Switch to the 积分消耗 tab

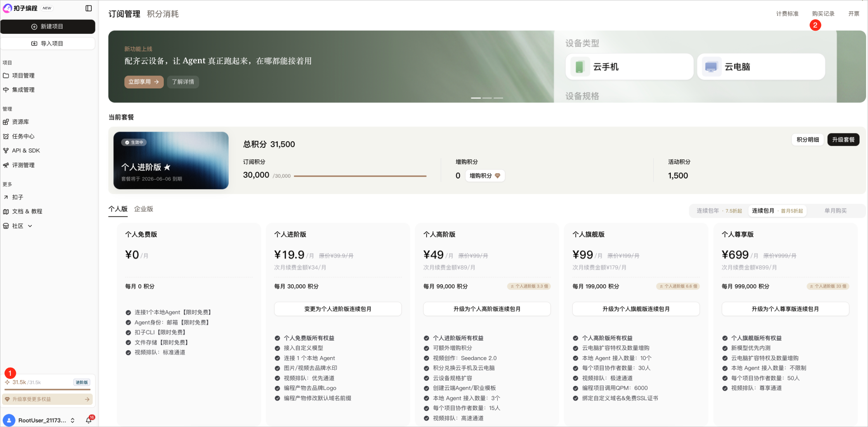pos(163,14)
